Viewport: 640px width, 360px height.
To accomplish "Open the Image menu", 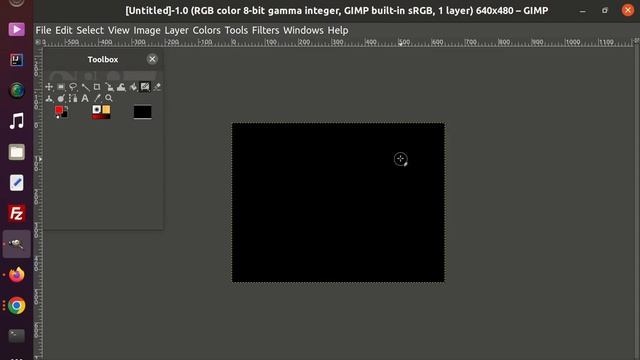I will click(x=147, y=30).
